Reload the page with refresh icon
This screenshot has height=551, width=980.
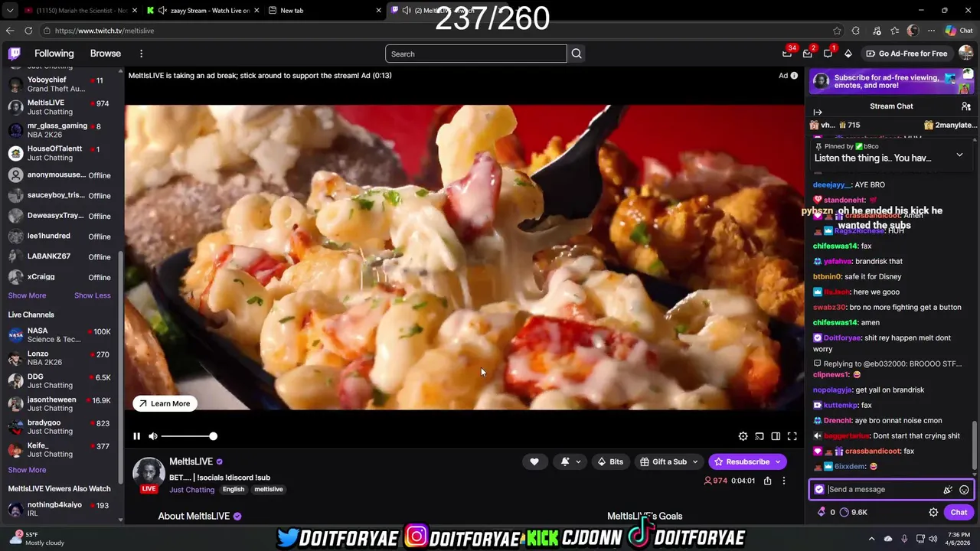(x=28, y=31)
